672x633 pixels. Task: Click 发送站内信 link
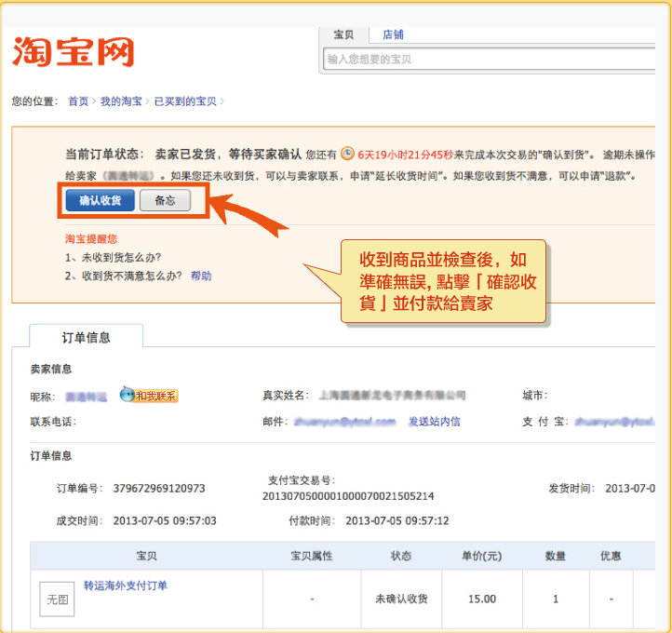click(435, 422)
